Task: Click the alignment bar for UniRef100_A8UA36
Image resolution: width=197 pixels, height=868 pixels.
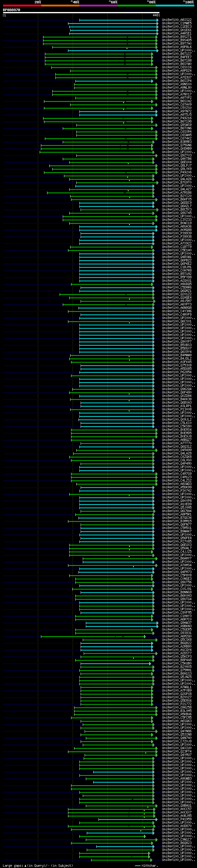Action: click(119, 227)
